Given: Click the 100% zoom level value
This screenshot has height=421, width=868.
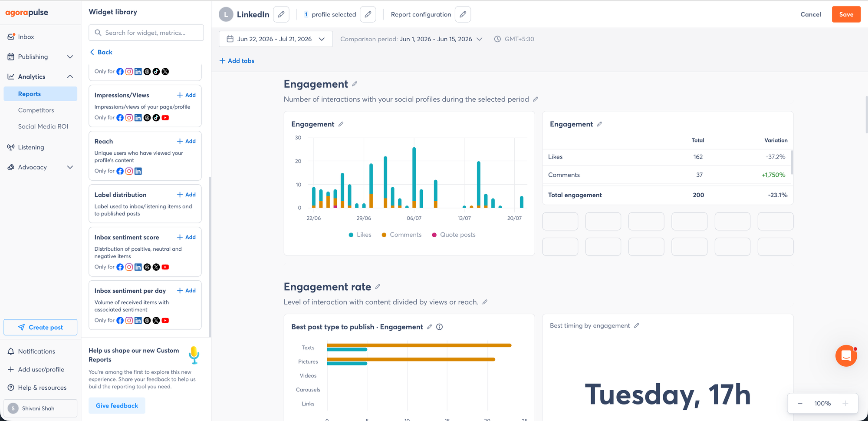Looking at the screenshot, I should pos(822,404).
